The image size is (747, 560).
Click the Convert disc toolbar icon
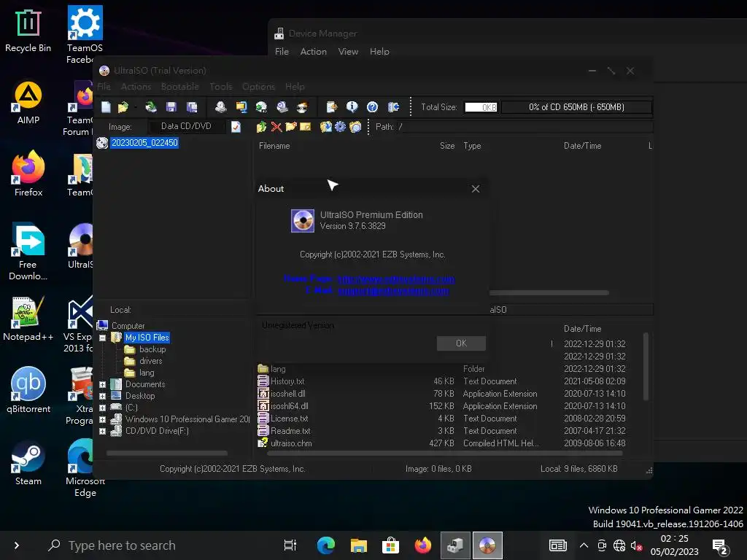tap(262, 107)
